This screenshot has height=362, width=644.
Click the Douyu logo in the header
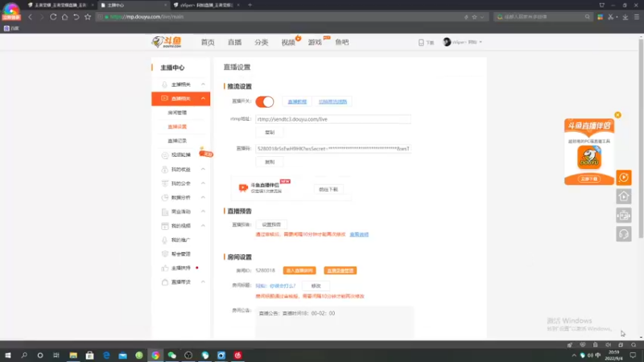coord(167,42)
